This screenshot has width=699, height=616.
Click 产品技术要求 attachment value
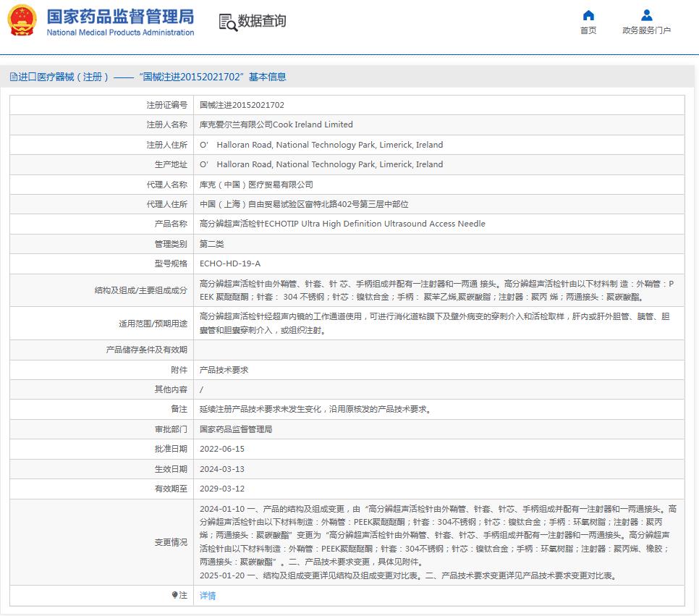[x=224, y=370]
